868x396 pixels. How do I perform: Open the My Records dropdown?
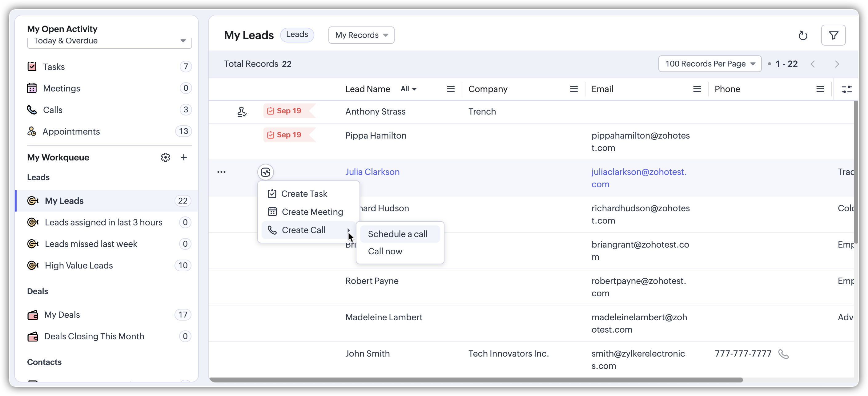tap(361, 35)
